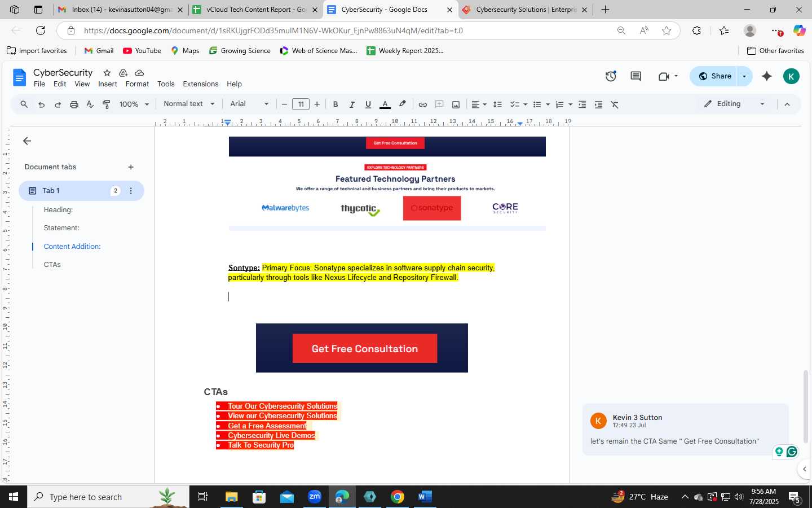Toggle bold formatting

click(336, 104)
